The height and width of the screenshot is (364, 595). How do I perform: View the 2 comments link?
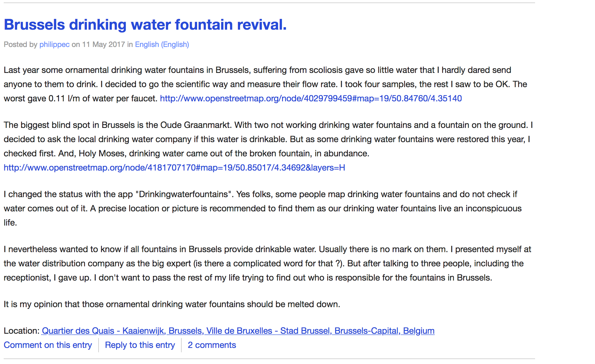click(x=212, y=345)
